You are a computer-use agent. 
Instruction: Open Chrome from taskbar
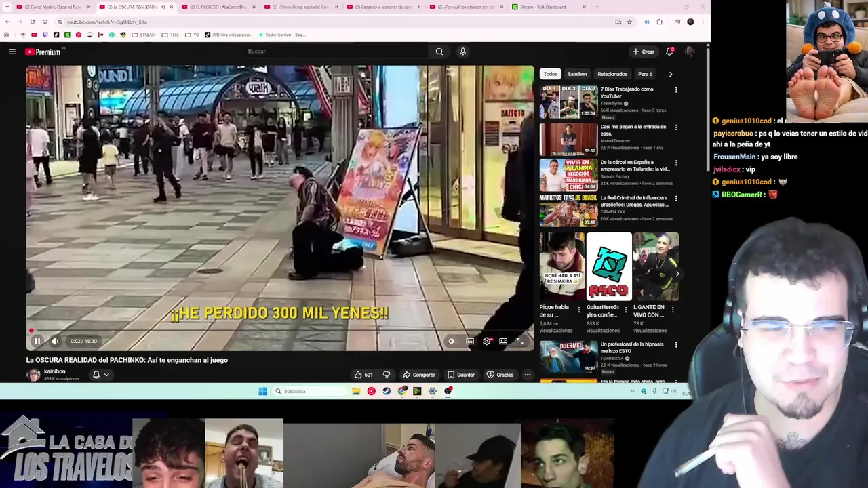[402, 391]
